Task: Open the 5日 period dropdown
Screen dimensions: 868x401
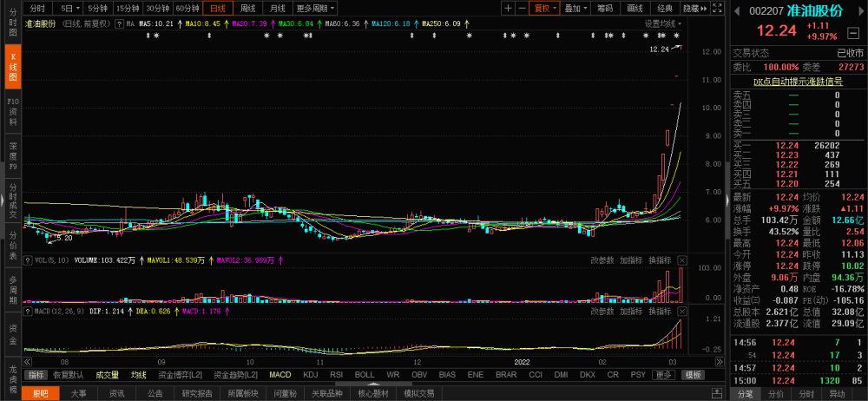Action: 69,9
